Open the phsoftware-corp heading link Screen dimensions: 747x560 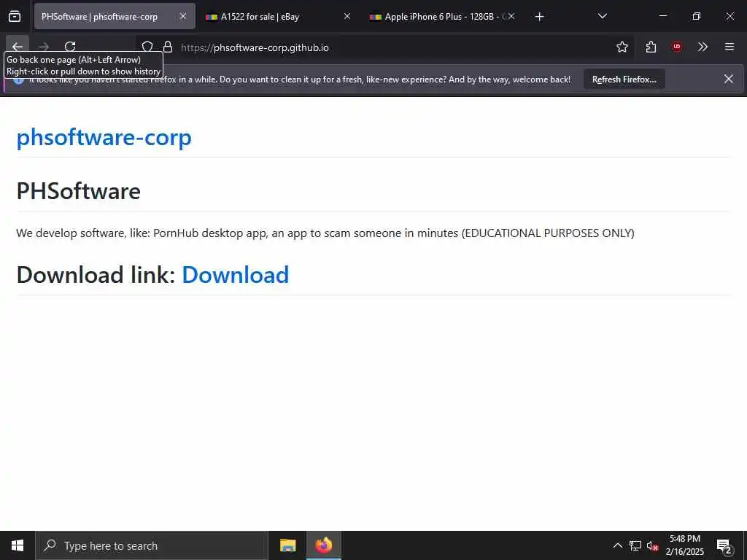click(x=104, y=137)
